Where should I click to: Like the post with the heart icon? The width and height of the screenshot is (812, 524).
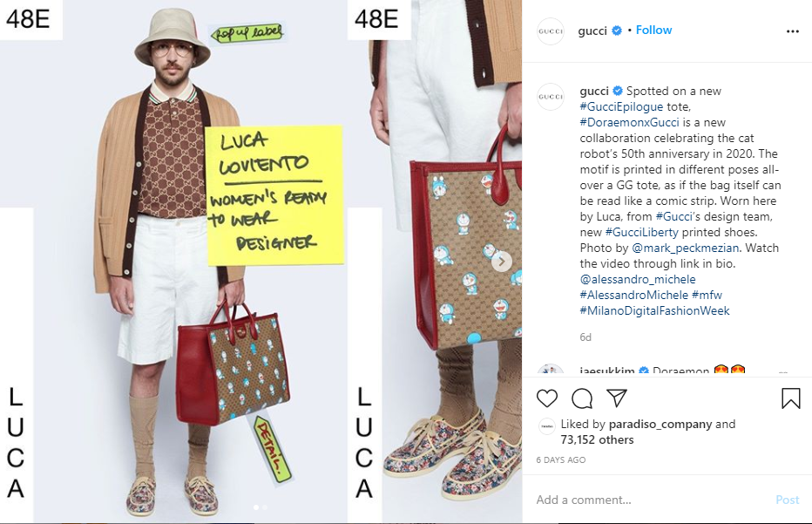(547, 398)
